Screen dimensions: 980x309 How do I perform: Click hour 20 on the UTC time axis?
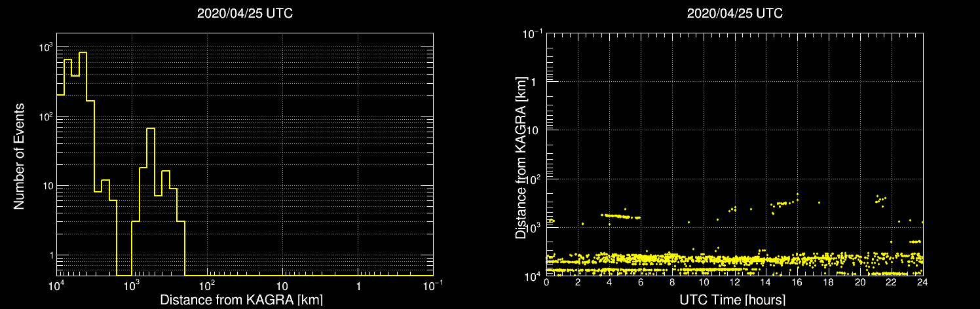(x=860, y=283)
